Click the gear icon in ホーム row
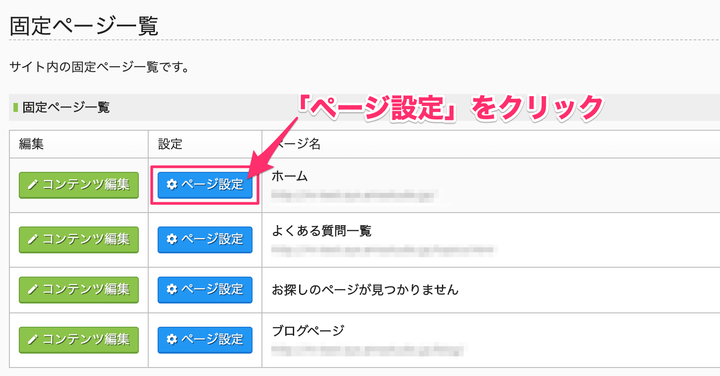 coord(172,185)
